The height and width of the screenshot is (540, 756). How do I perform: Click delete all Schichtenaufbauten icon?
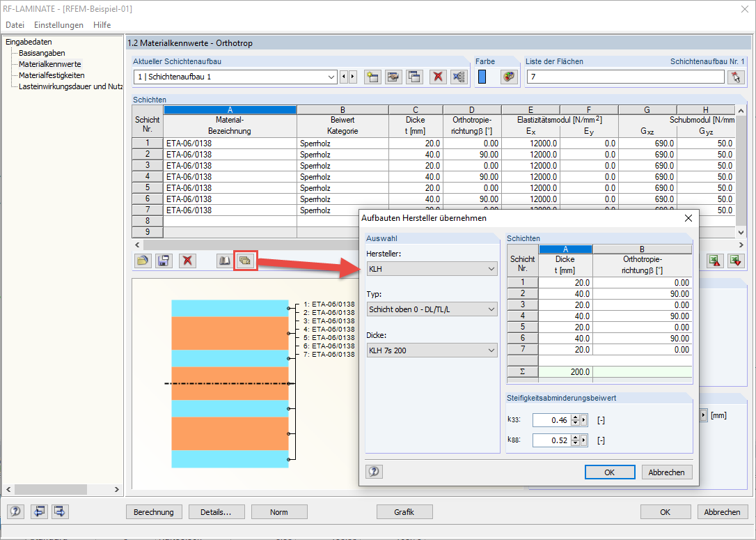point(459,77)
